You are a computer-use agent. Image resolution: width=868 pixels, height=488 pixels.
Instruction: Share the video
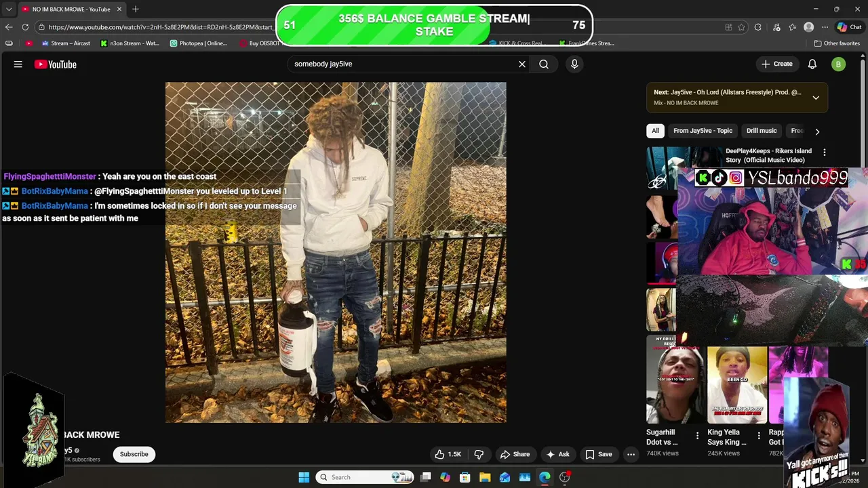click(515, 454)
